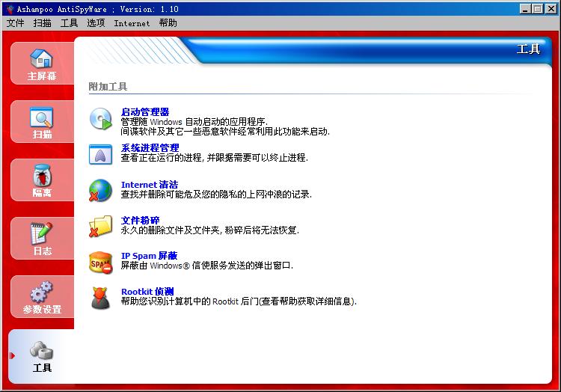Open the 工具 menu in menu bar

click(x=69, y=23)
